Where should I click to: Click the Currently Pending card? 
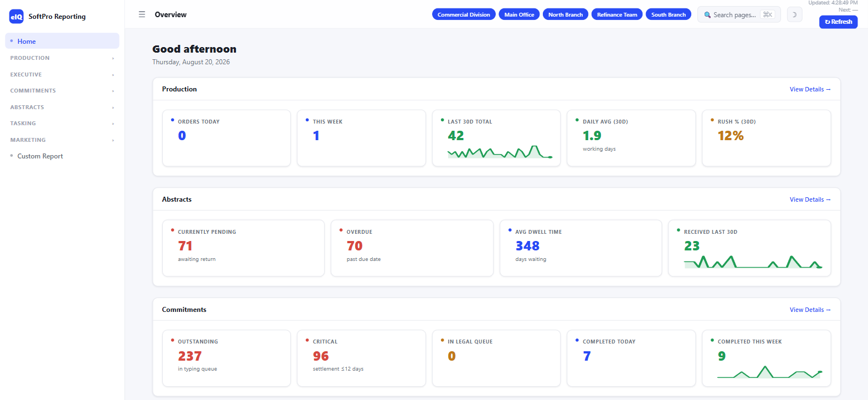click(x=243, y=248)
